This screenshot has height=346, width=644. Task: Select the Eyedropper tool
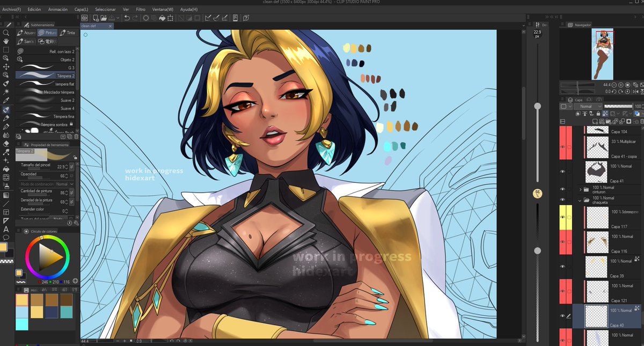[6, 100]
